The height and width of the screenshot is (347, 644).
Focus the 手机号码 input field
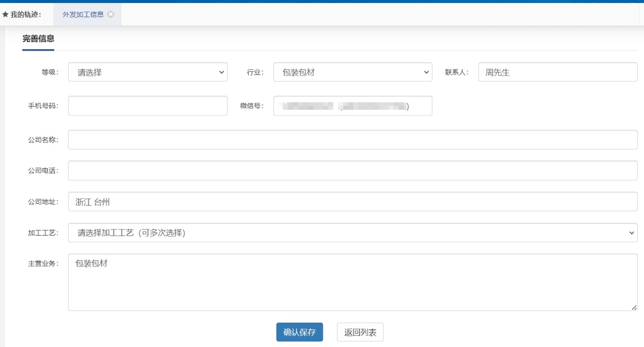147,106
